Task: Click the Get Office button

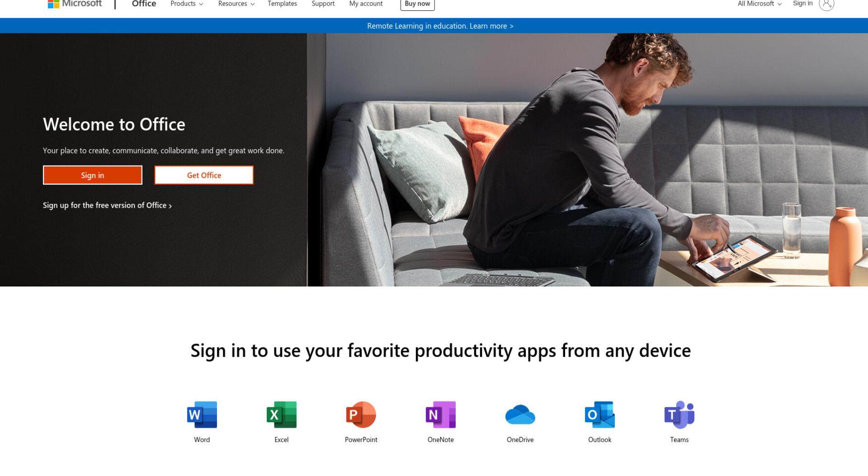Action: coord(204,175)
